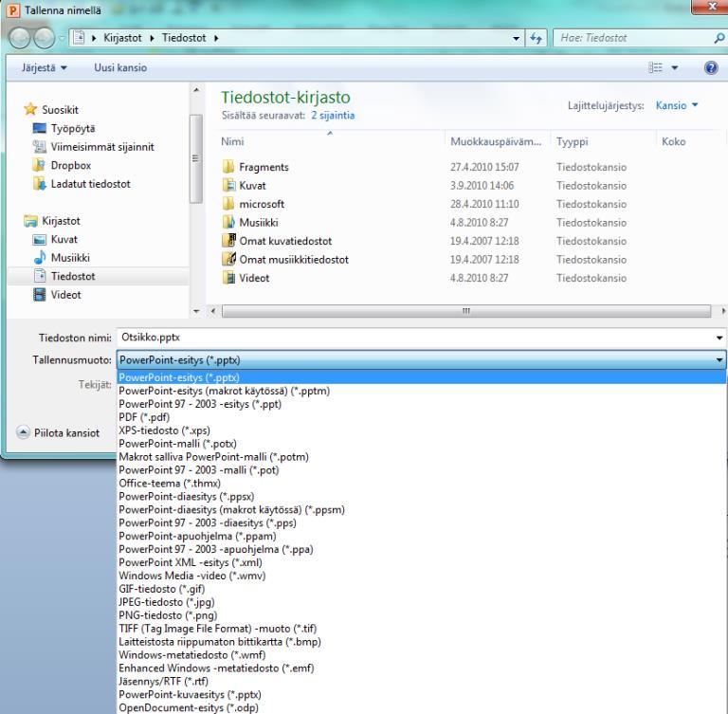Click the forward navigation arrow button
This screenshot has height=714, width=728.
45,38
